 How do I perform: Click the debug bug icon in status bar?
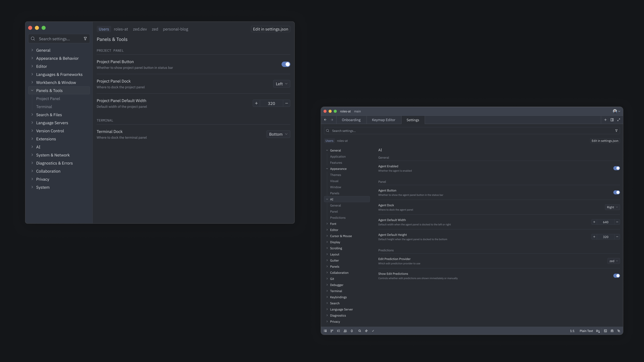click(x=612, y=331)
